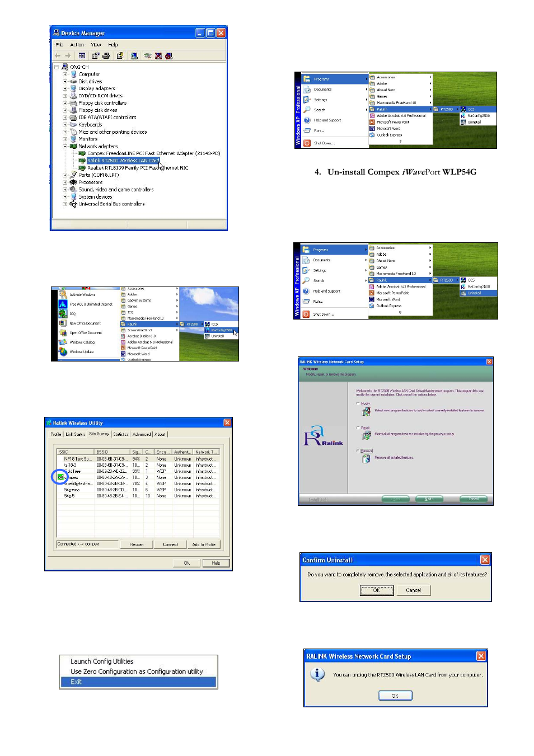The height and width of the screenshot is (756, 534).
Task: Expand the Monitors node
Action: click(65, 139)
